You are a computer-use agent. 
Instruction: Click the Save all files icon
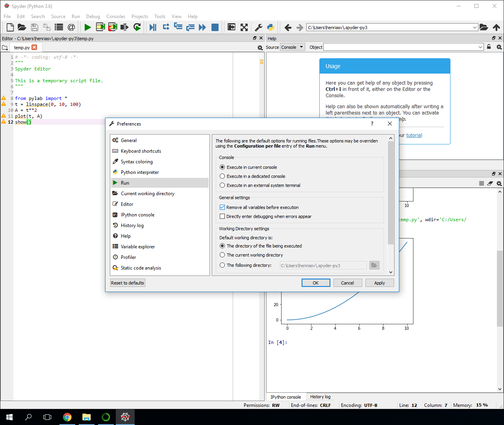click(47, 27)
